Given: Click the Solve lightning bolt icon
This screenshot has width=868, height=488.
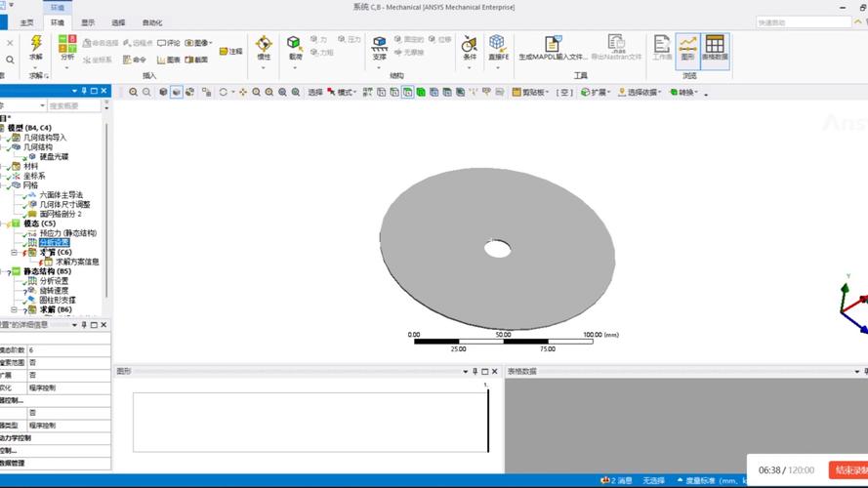Looking at the screenshot, I should (x=36, y=46).
